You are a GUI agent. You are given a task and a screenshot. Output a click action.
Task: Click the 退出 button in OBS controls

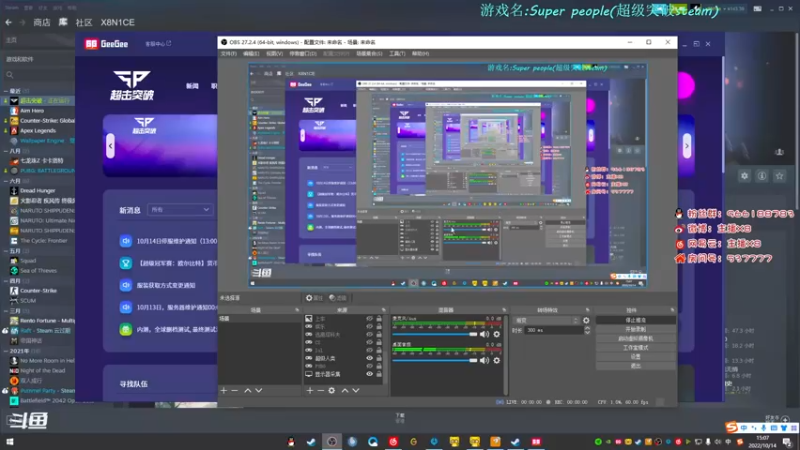636,366
